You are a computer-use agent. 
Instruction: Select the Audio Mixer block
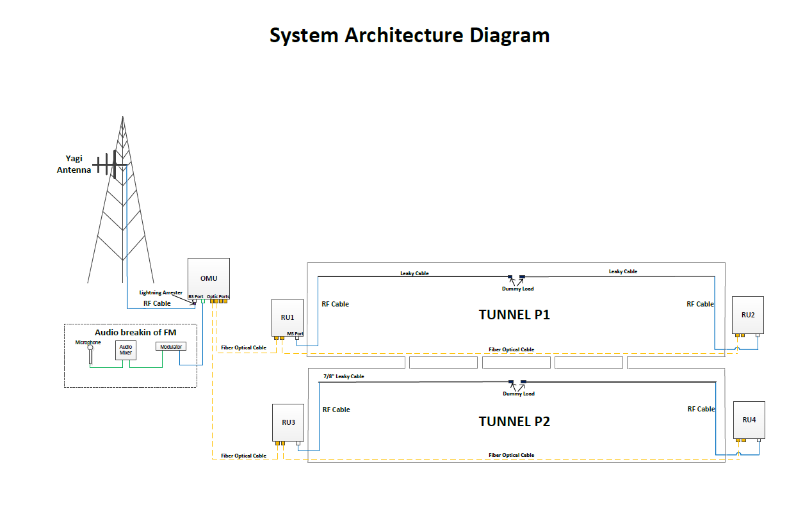[x=126, y=350]
